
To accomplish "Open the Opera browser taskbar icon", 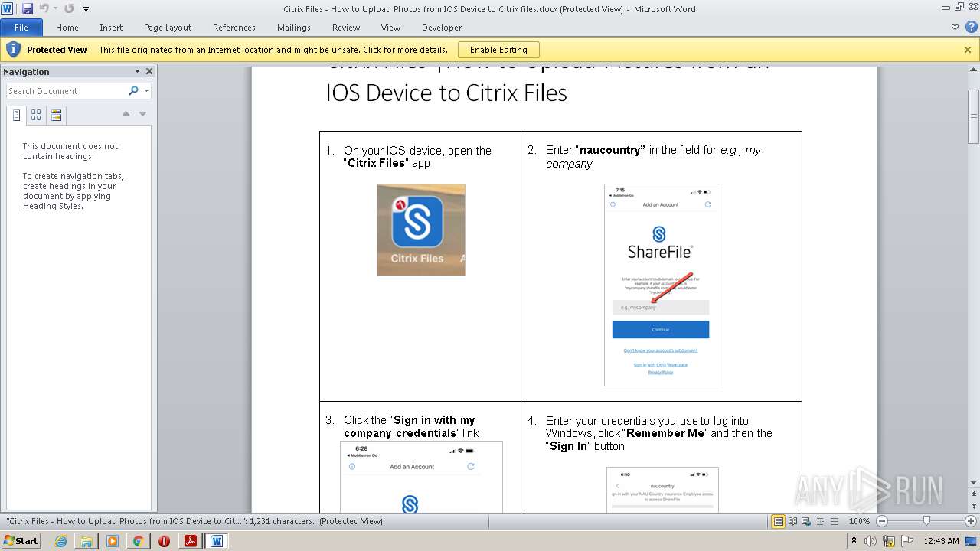I will tap(164, 541).
